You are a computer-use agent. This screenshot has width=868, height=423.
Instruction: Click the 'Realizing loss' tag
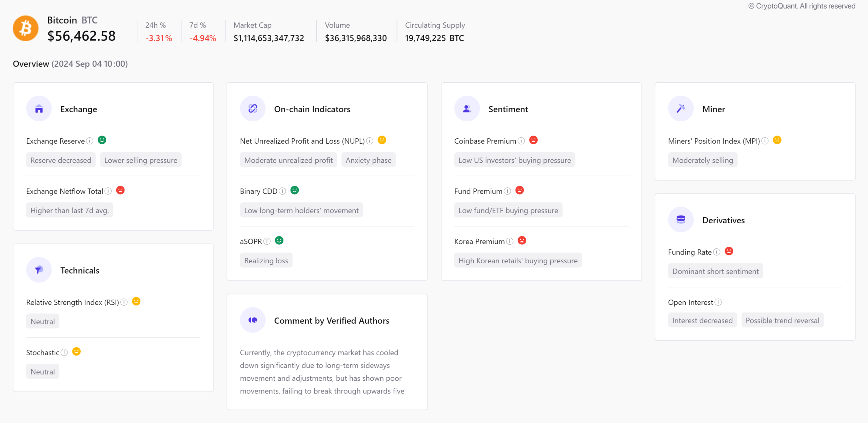266,260
